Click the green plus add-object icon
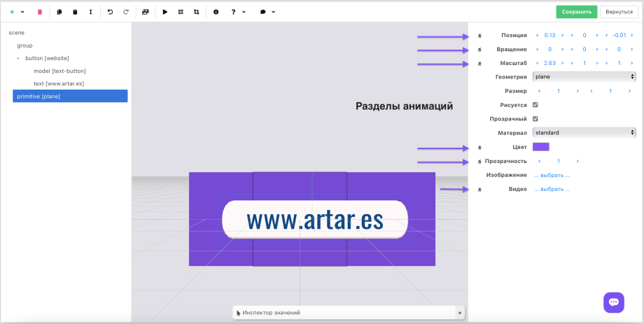 click(x=12, y=12)
